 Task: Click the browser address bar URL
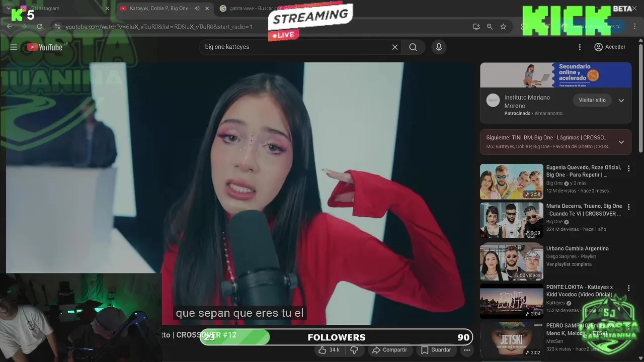coord(159,27)
